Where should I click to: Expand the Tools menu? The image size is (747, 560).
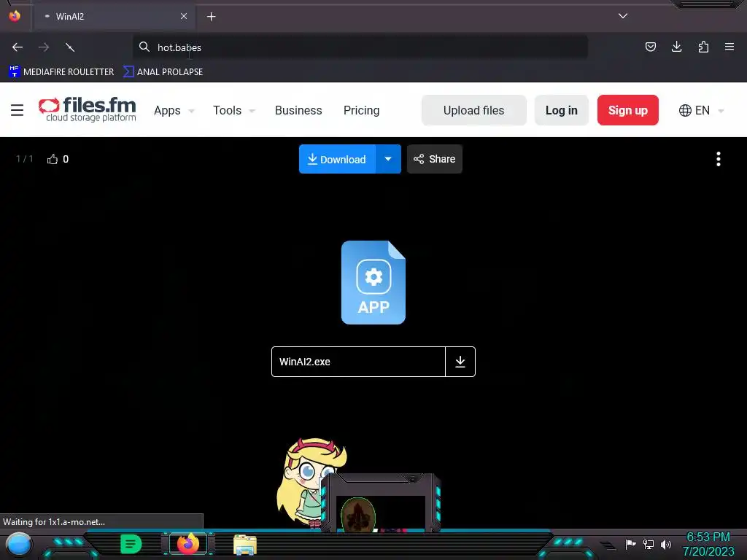(234, 111)
